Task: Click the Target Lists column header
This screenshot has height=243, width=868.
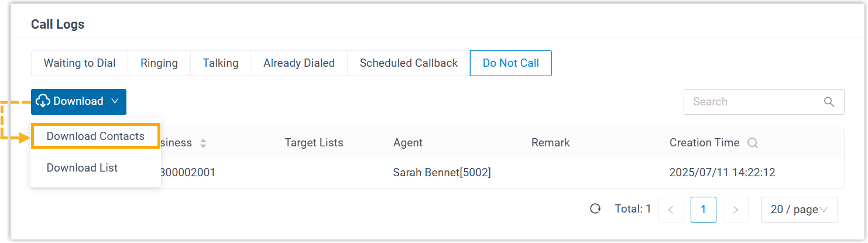Action: pos(314,143)
